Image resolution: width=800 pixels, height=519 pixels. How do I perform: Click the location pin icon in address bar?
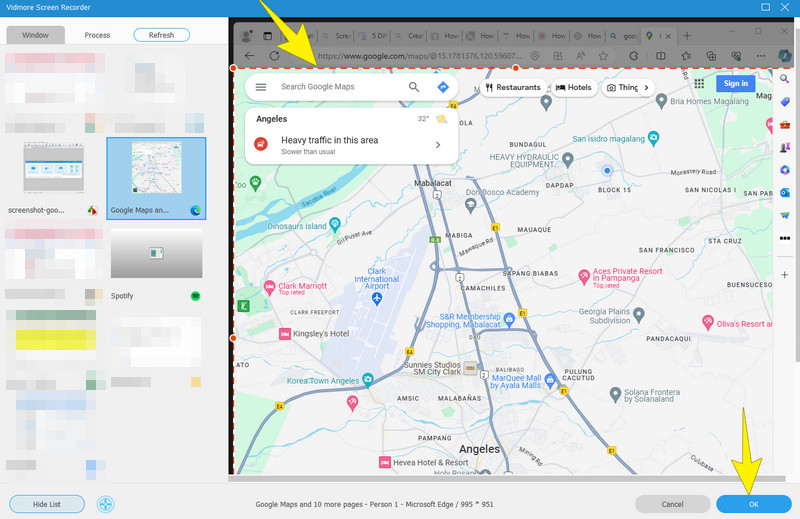point(535,56)
